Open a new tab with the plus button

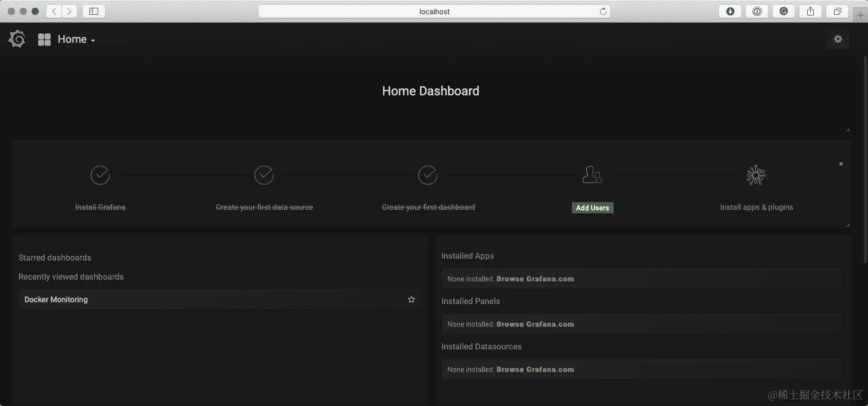point(861,16)
